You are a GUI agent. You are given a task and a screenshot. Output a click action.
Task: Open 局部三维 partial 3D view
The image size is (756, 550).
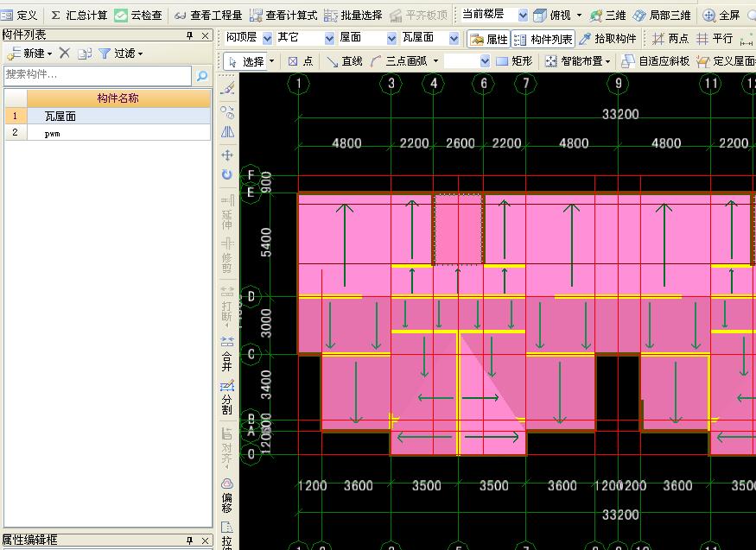point(662,16)
